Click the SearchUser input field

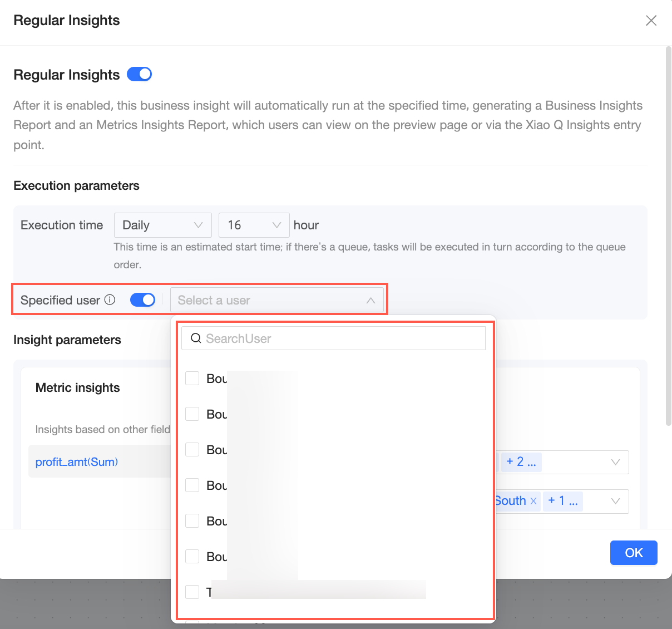pyautogui.click(x=339, y=338)
